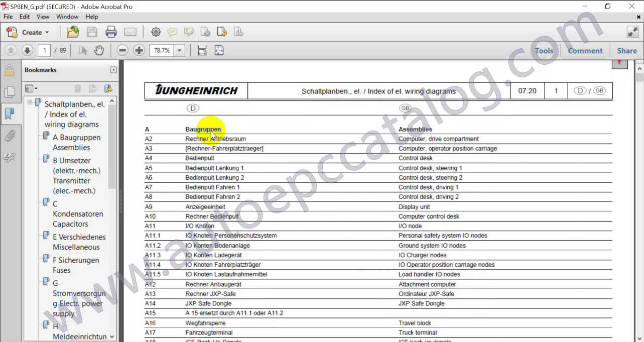Screen dimensions: 644x342
Task: Open the Tools pane
Action: pyautogui.click(x=544, y=51)
